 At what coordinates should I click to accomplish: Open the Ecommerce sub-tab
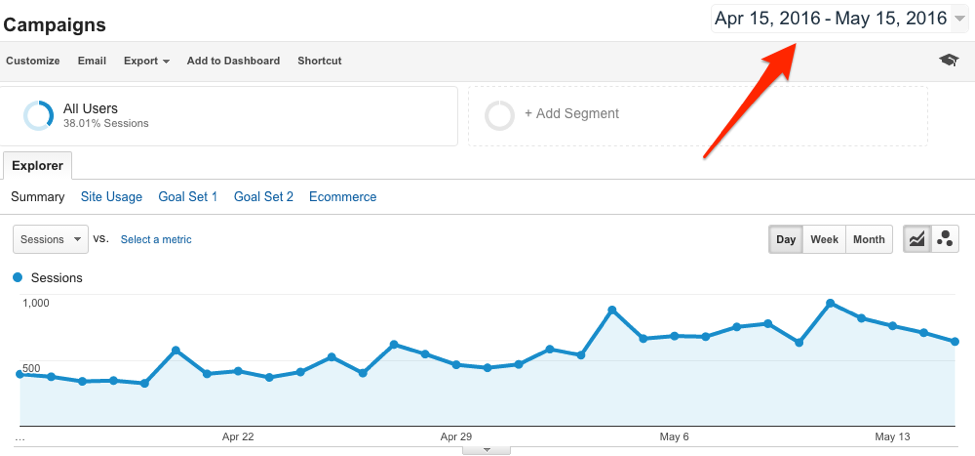click(343, 197)
